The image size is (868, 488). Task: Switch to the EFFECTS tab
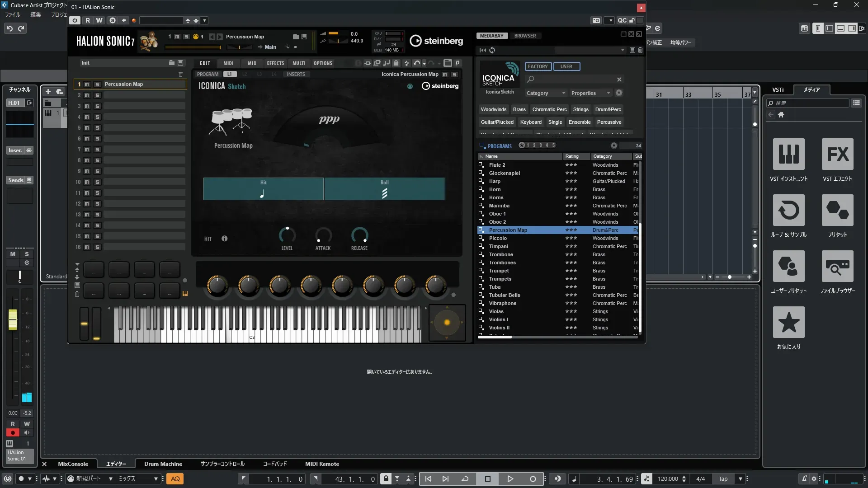point(275,63)
